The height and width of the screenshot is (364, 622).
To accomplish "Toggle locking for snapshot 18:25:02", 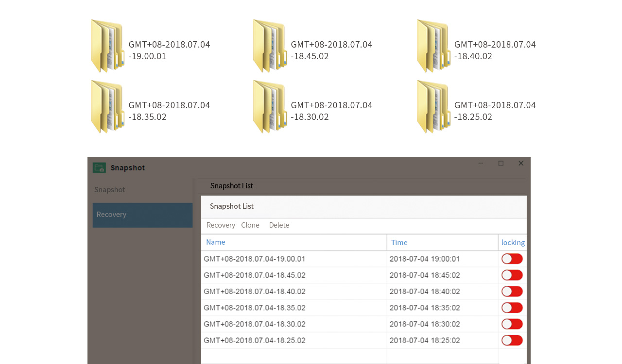I will pos(512,340).
